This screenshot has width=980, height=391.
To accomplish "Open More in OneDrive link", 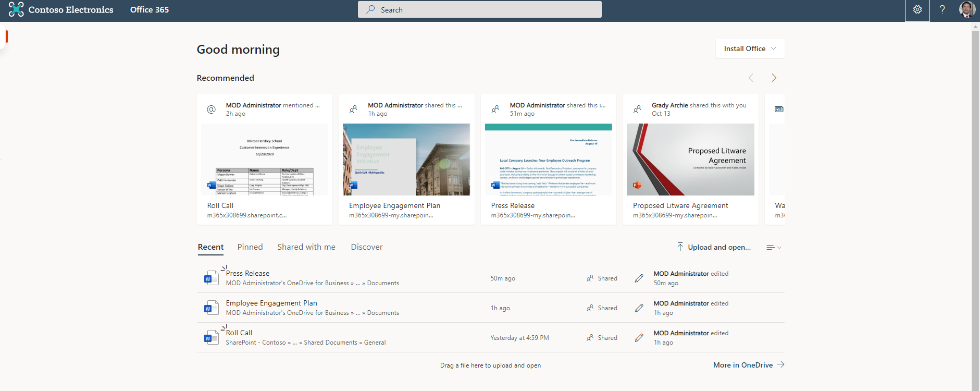I will [749, 365].
